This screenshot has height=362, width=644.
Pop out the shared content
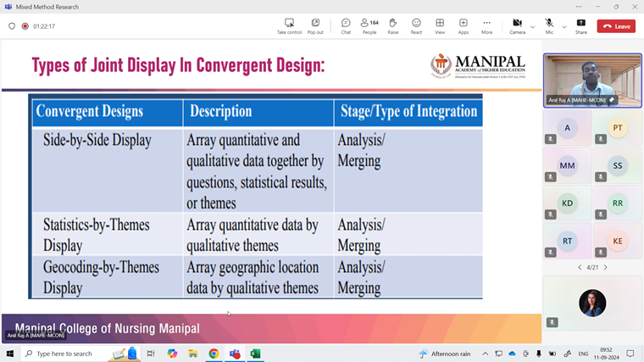pyautogui.click(x=315, y=26)
